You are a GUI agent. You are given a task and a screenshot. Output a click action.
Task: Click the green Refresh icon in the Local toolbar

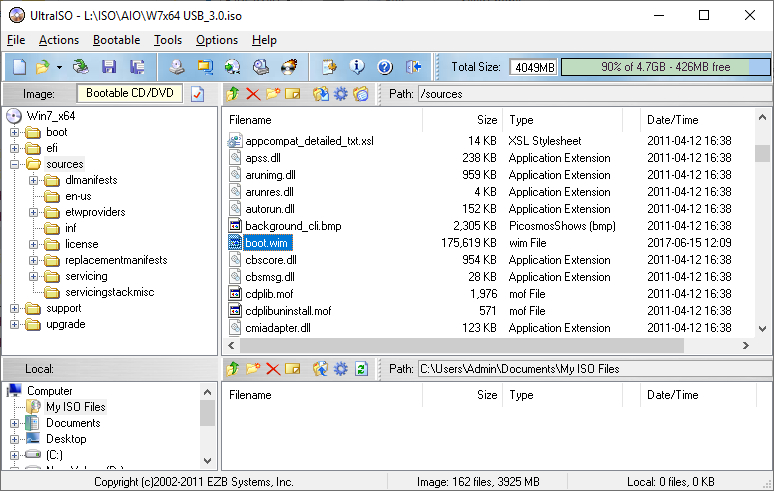click(x=361, y=369)
